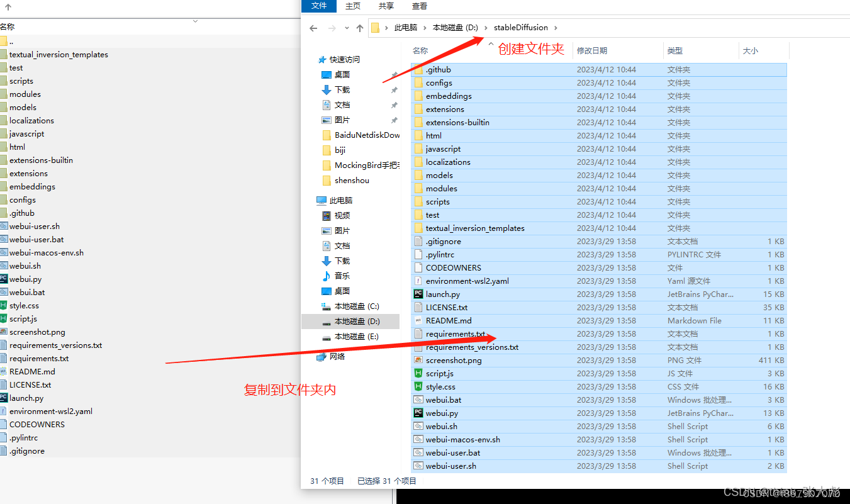Click the models folder icon in Explorer
The width and height of the screenshot is (850, 504).
click(418, 175)
